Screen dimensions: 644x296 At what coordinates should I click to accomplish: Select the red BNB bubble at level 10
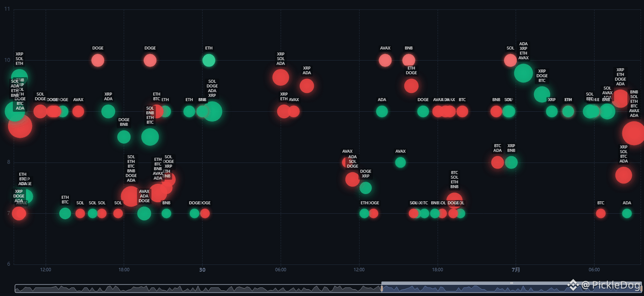409,60
